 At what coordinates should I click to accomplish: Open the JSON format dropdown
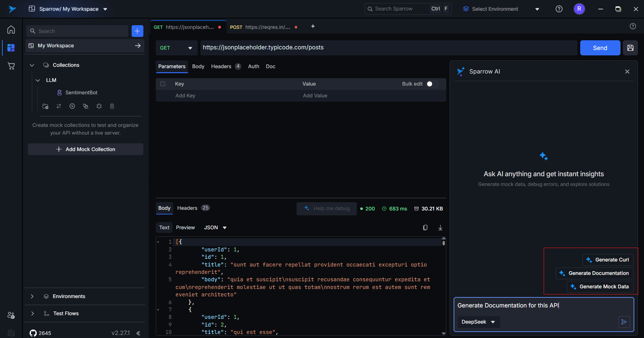click(215, 228)
